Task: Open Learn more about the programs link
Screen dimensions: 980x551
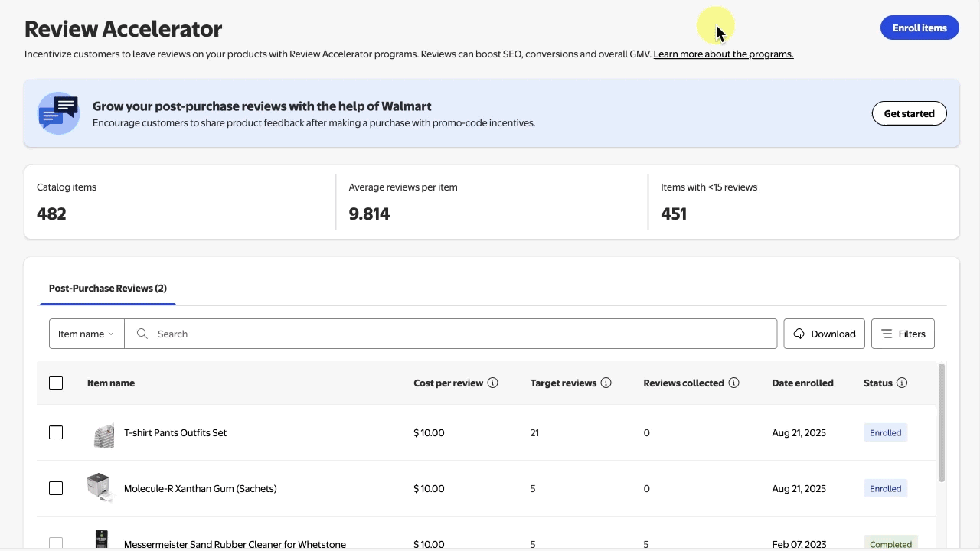Action: 723,54
